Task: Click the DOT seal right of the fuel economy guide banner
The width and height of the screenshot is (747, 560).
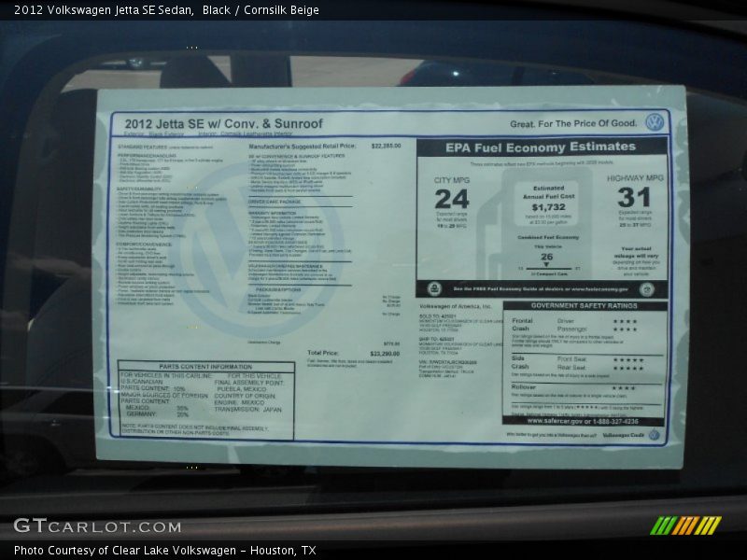Action: [646, 287]
